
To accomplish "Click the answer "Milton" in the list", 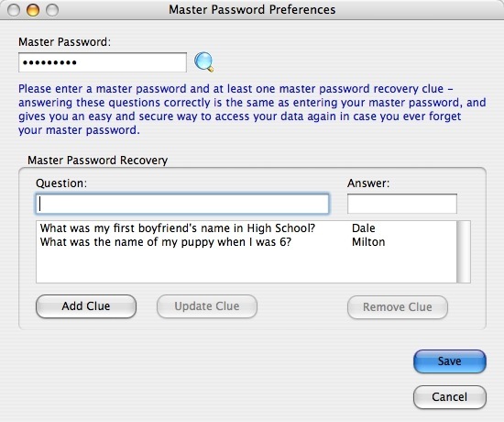I will pyautogui.click(x=368, y=242).
